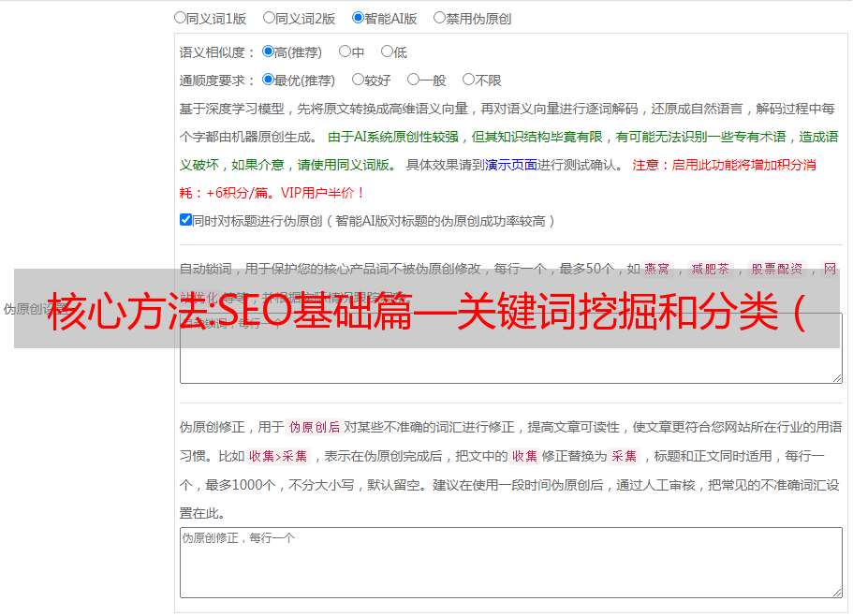The width and height of the screenshot is (853, 616).
Task: Set 语义相似度 to 中
Action: (345, 51)
